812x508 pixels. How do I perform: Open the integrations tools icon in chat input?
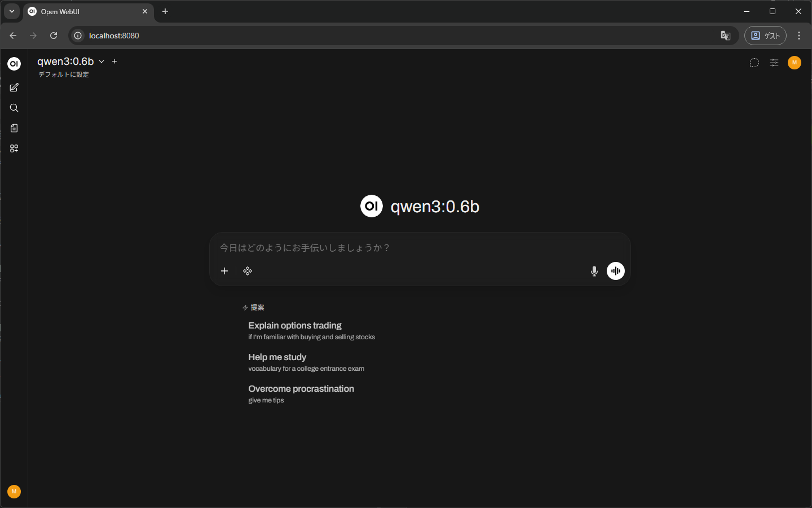248,271
